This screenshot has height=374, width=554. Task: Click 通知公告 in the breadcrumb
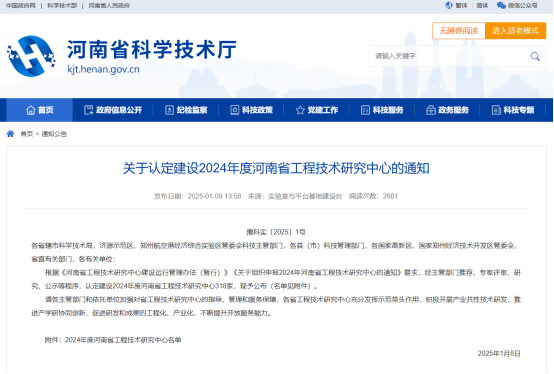point(54,134)
